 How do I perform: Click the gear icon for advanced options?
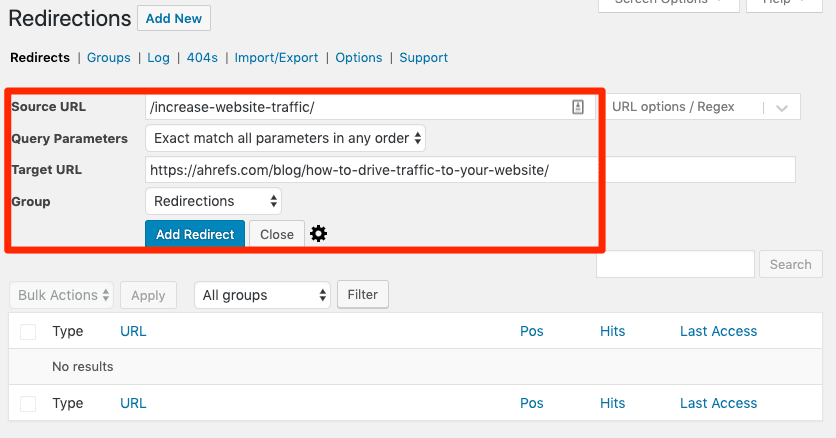(318, 234)
